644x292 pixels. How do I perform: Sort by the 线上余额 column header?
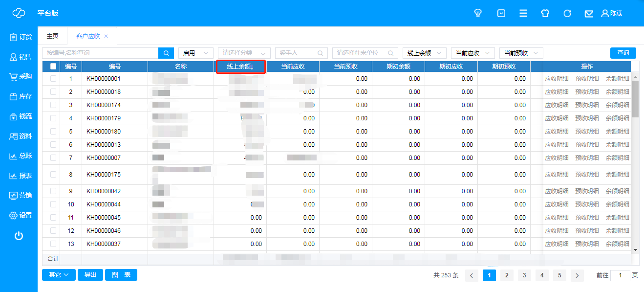[x=240, y=67]
